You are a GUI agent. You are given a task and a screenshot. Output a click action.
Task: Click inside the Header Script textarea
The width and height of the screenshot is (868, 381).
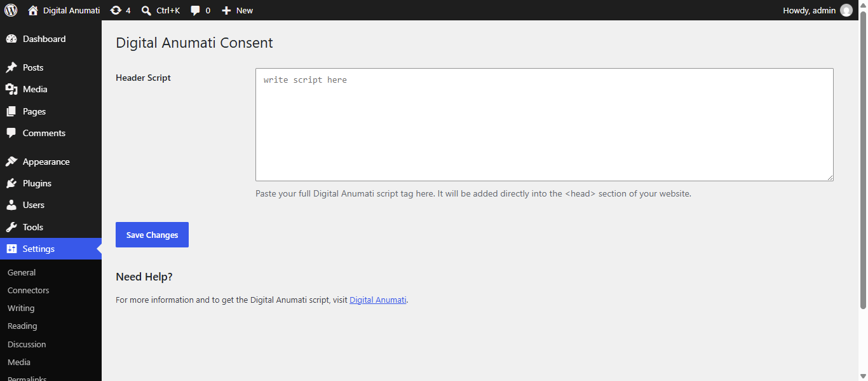545,125
